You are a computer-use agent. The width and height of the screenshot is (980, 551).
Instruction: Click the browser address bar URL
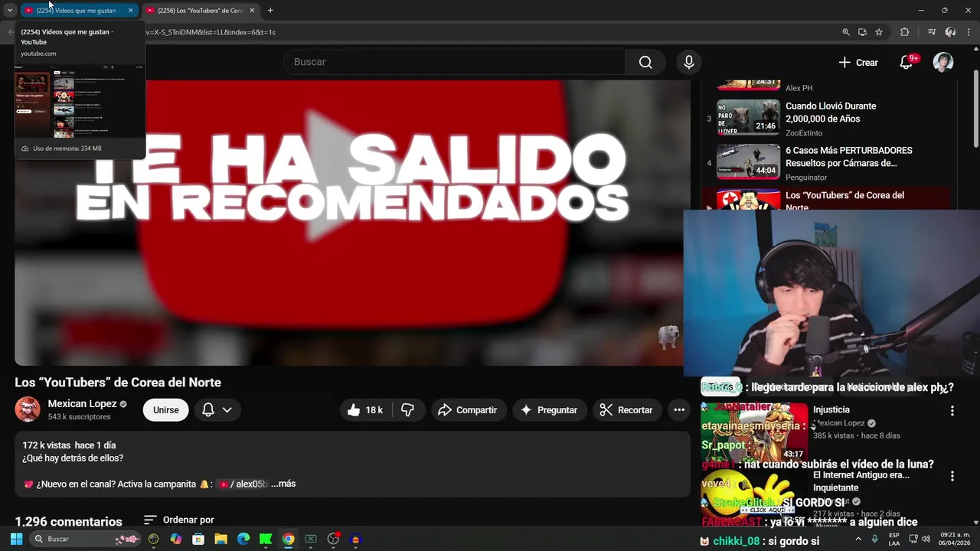[211, 32]
